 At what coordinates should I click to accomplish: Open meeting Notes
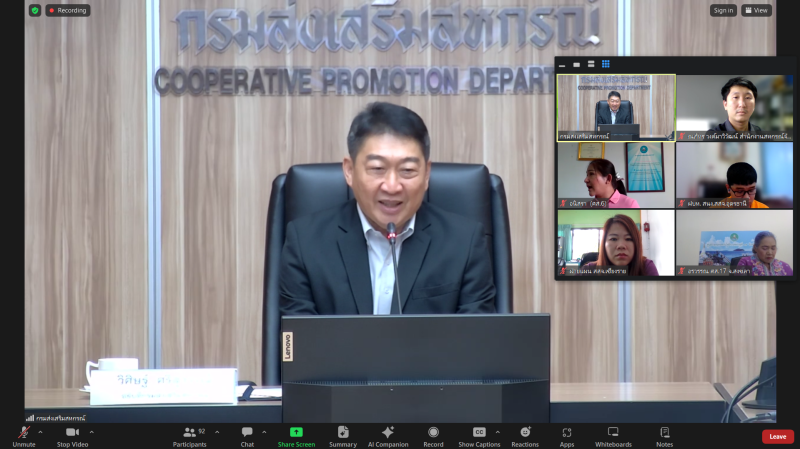click(x=664, y=437)
